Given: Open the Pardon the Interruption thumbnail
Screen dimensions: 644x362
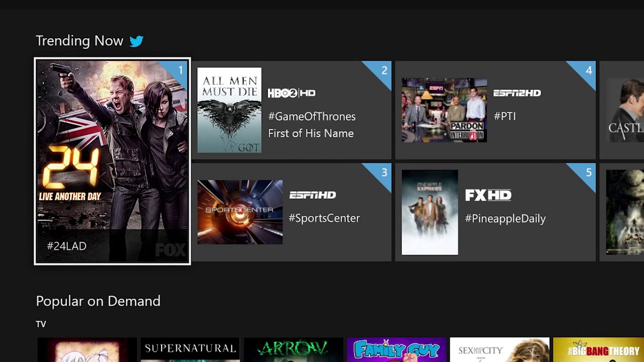Looking at the screenshot, I should 444,110.
